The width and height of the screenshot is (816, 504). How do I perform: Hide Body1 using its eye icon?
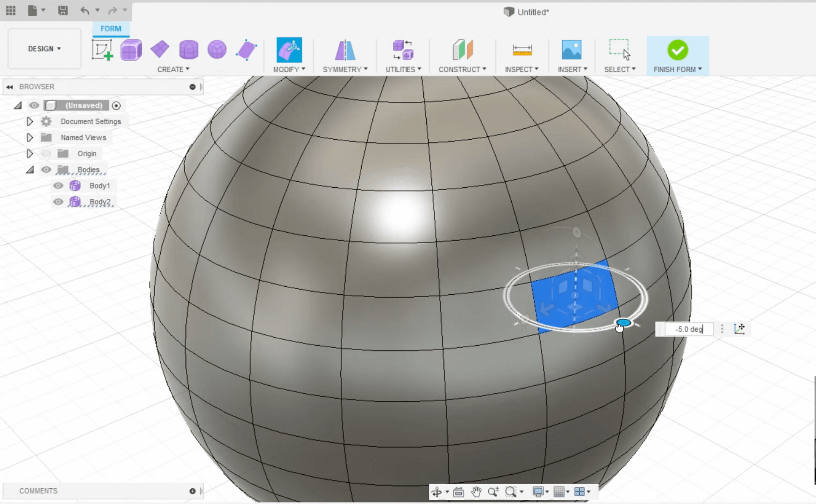tap(58, 186)
